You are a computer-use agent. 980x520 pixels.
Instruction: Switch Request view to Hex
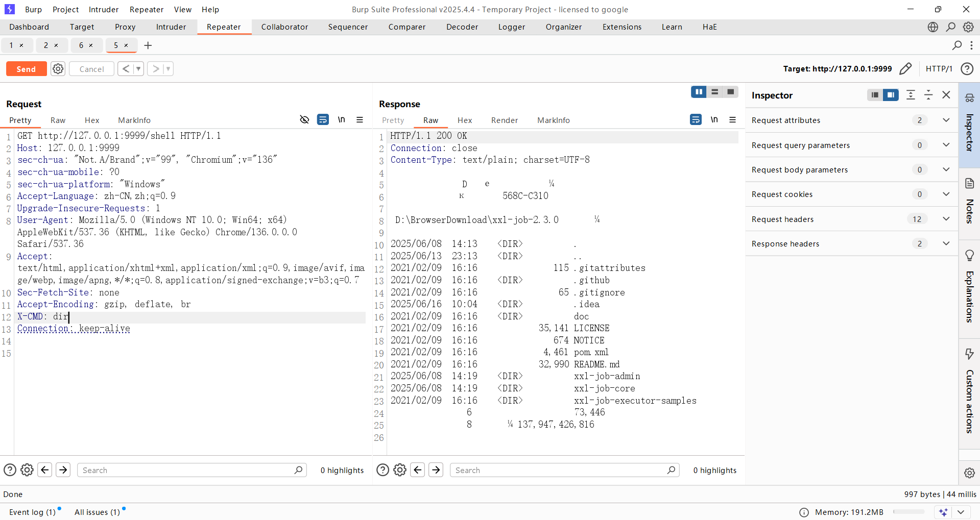pos(92,120)
